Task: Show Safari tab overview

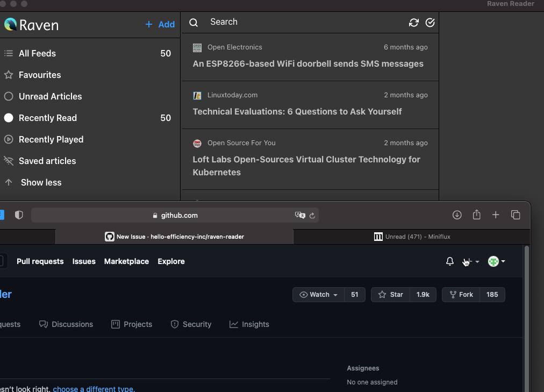Action: click(x=516, y=215)
